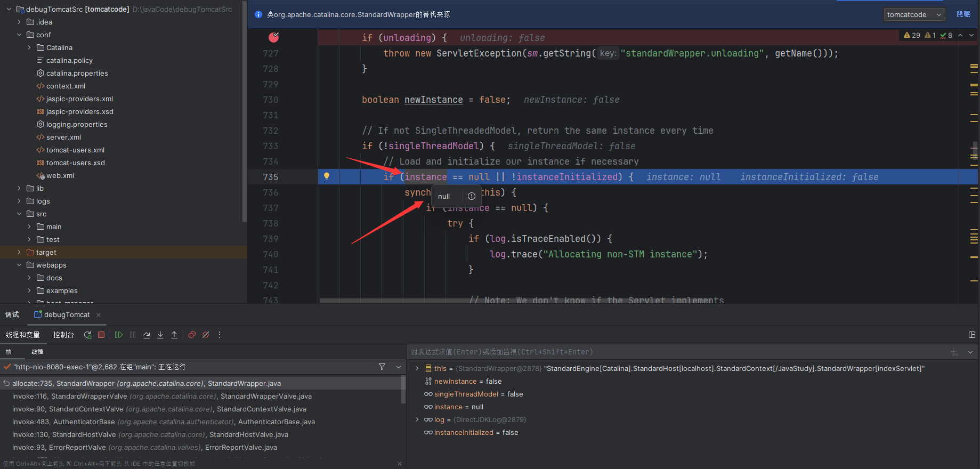This screenshot has width=980, height=469.
Task: Click the info icon in null tooltip
Action: (x=472, y=196)
